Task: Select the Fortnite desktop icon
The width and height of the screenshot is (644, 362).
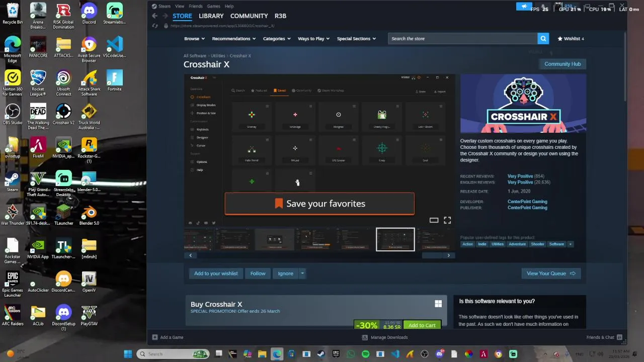Action: tap(114, 81)
